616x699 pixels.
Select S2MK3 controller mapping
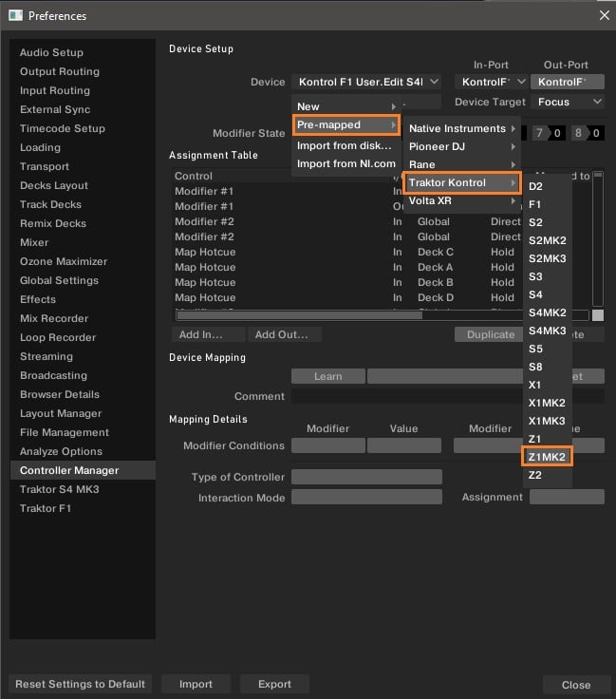pos(548,258)
